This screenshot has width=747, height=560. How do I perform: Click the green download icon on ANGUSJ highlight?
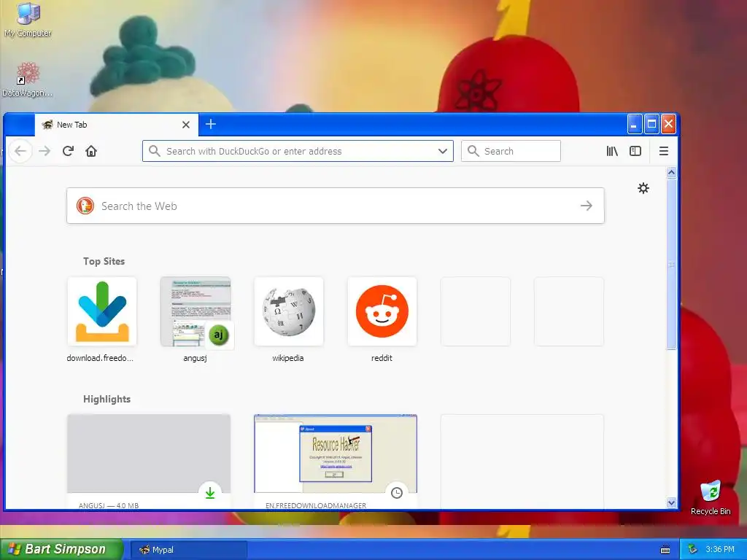tap(210, 493)
